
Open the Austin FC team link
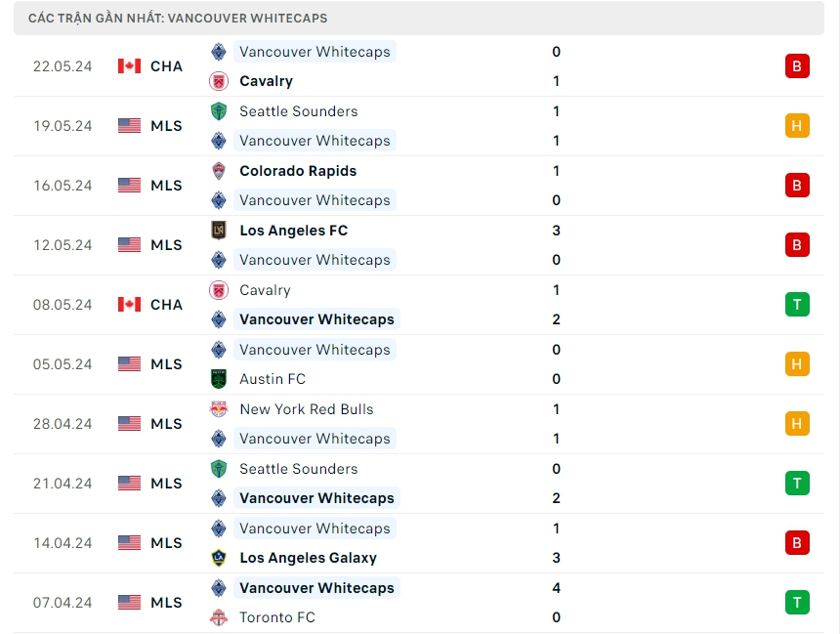[x=273, y=379]
